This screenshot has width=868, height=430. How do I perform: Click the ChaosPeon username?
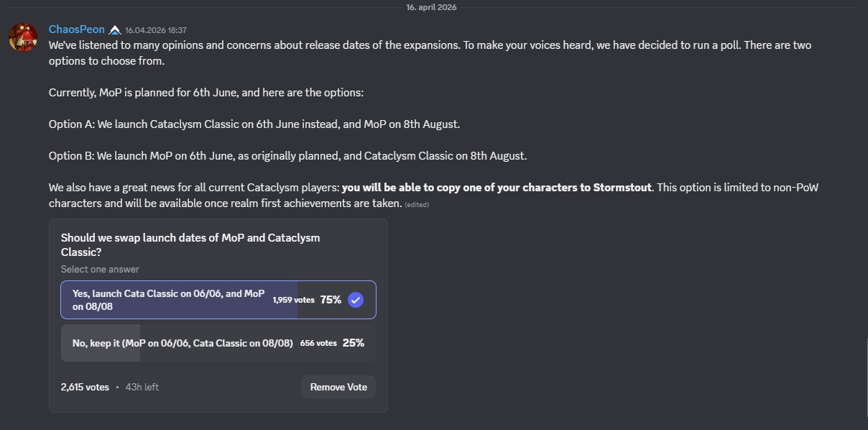tap(77, 29)
